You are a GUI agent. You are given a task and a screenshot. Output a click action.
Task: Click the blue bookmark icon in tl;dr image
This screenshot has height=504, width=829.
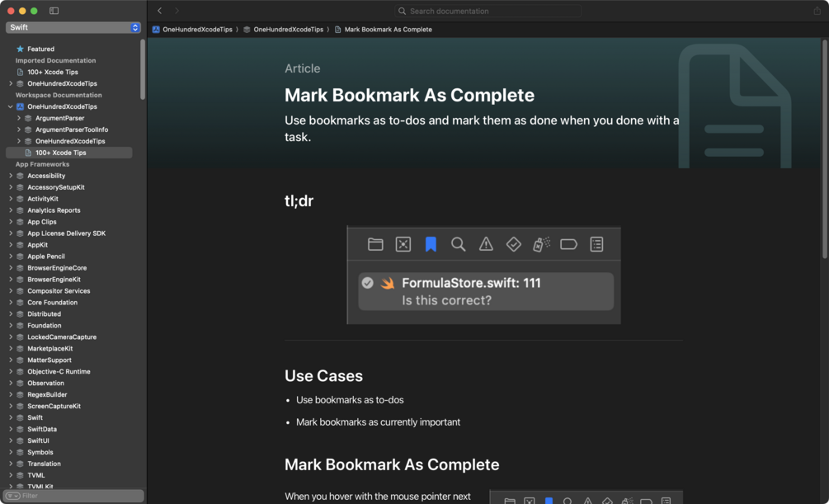431,244
